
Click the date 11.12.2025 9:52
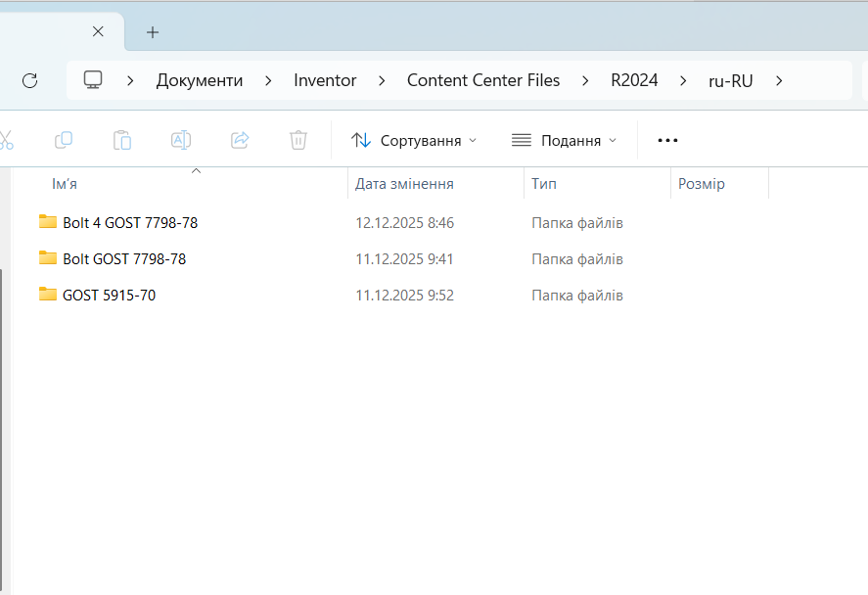tap(405, 295)
